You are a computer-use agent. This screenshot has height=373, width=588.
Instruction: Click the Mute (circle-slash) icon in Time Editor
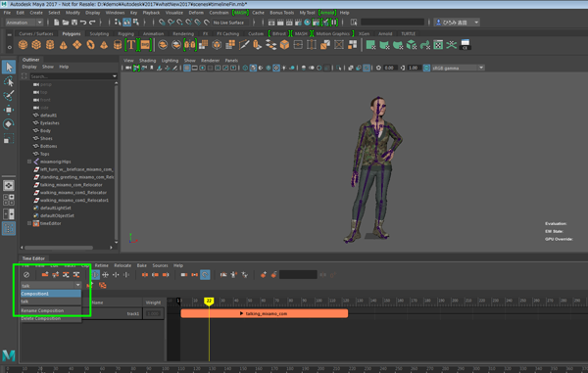(x=26, y=275)
